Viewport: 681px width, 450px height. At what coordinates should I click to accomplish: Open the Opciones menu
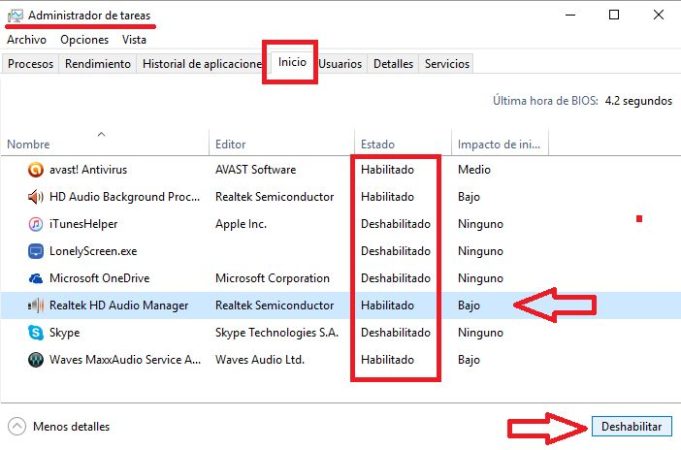click(84, 40)
